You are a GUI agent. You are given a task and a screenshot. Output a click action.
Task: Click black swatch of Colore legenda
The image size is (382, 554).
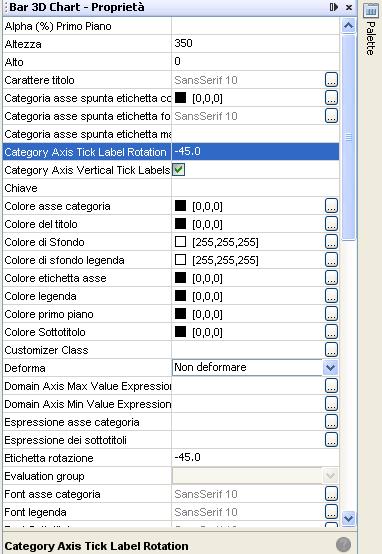click(180, 296)
